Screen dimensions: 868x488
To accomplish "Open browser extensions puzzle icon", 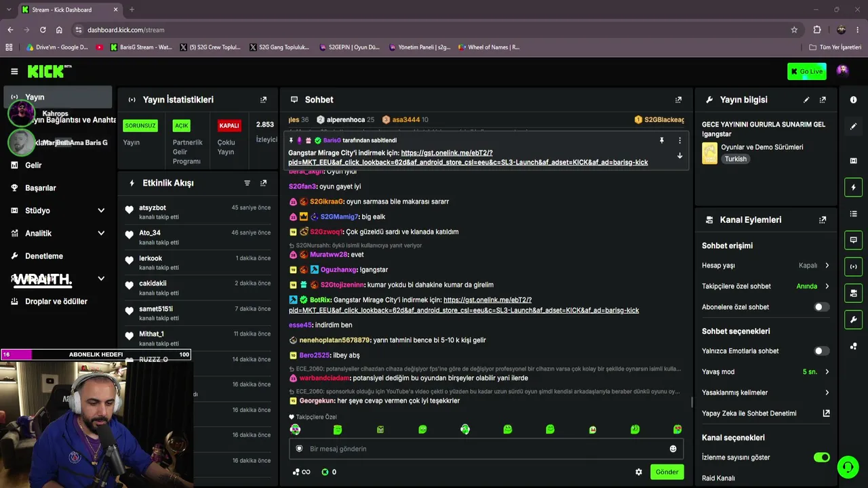I will point(817,30).
